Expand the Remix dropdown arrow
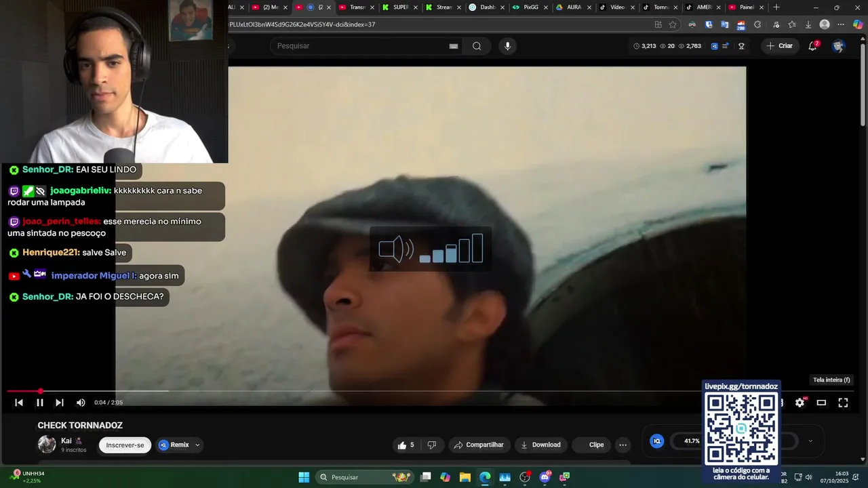 tap(197, 445)
